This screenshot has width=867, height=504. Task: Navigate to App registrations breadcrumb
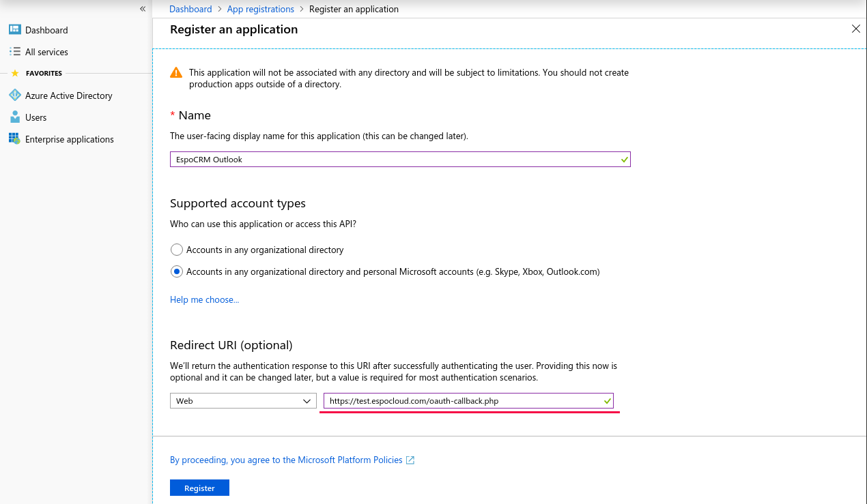click(x=260, y=10)
